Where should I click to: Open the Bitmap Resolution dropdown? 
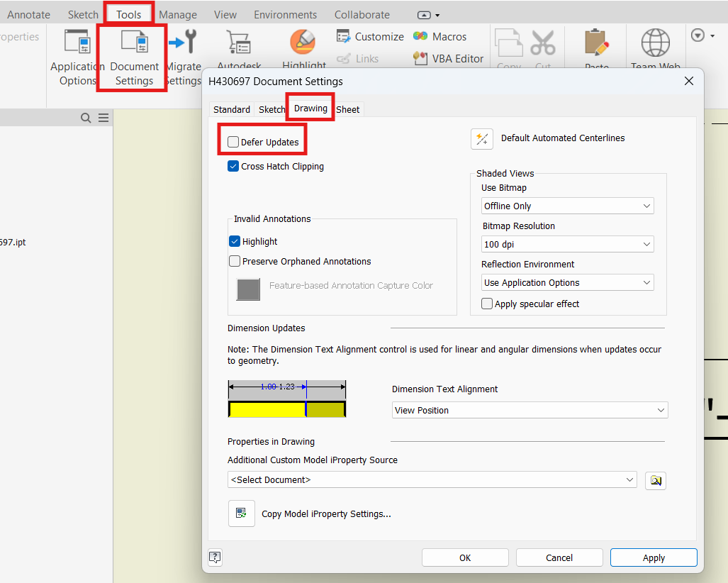pos(567,244)
